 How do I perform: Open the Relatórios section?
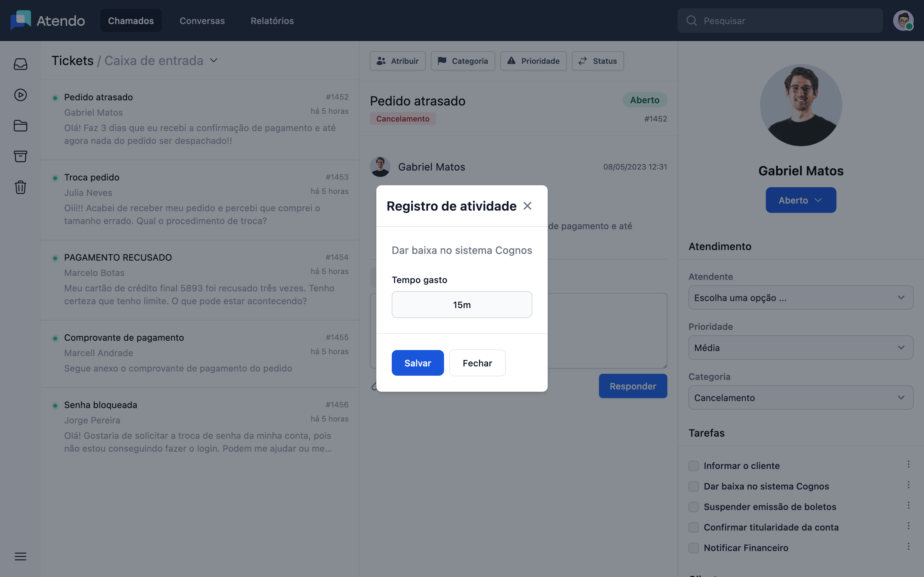272,20
